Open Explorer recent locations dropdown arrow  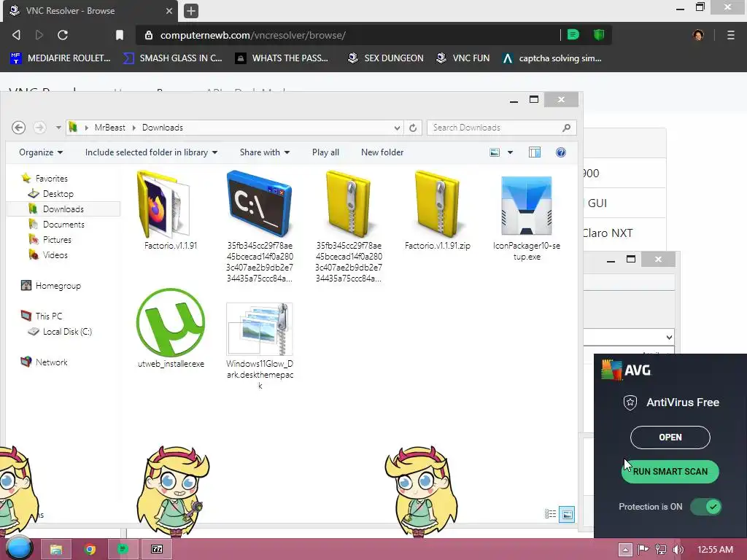tap(58, 128)
